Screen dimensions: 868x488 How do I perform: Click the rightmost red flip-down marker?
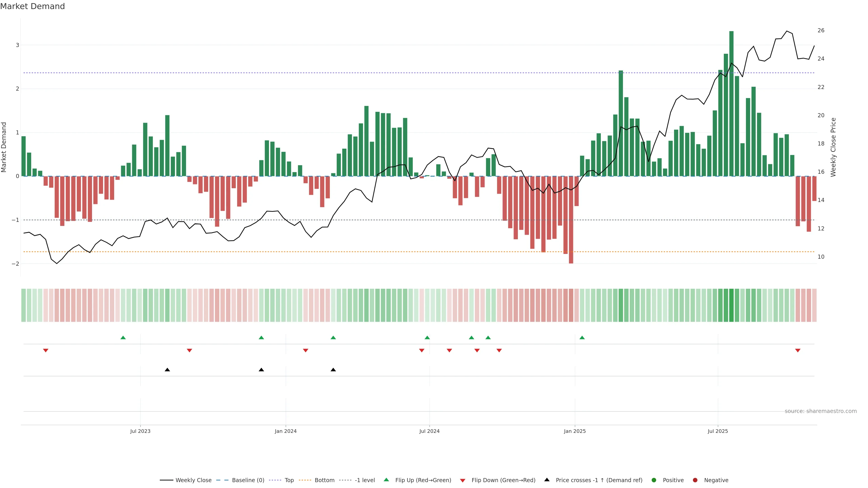click(x=797, y=350)
